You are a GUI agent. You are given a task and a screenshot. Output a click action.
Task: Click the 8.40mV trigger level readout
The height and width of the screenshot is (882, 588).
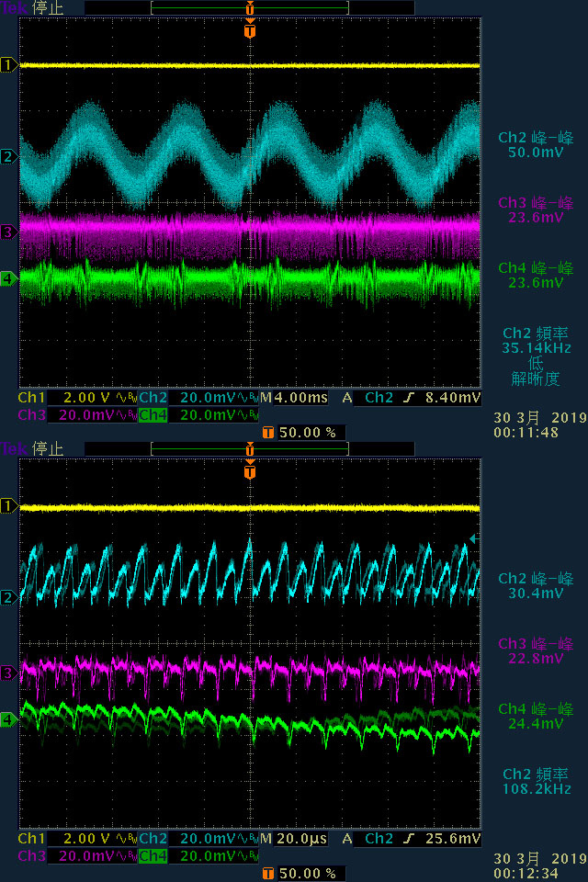click(x=452, y=398)
